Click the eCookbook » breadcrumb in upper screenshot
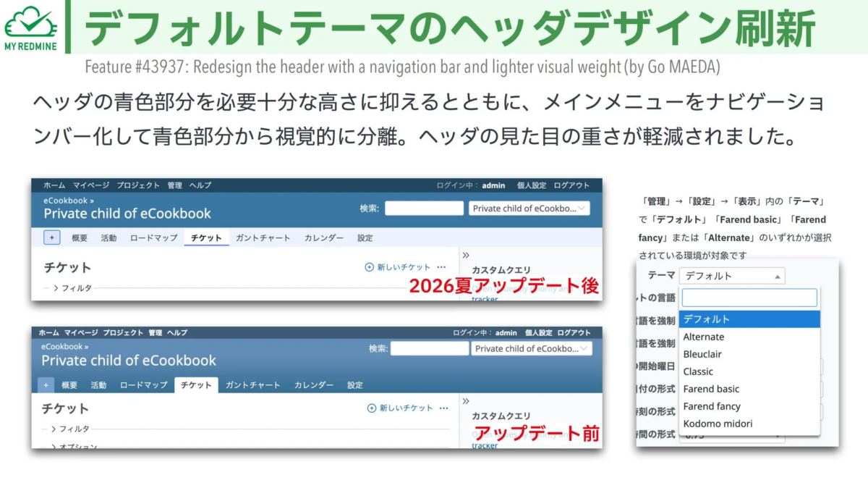The height and width of the screenshot is (488, 868). (69, 200)
